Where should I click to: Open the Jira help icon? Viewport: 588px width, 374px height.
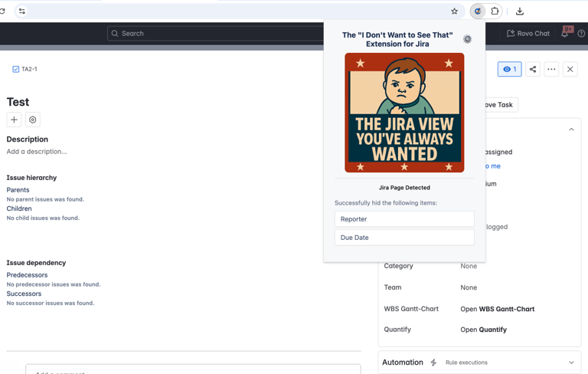pos(581,34)
